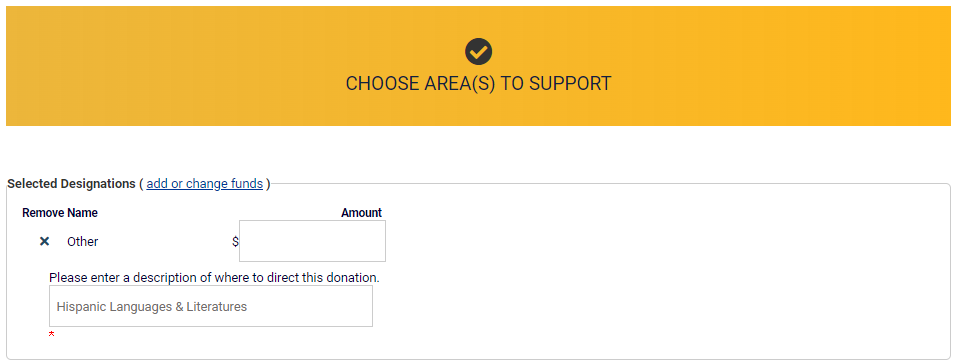
Task: Click the dollar sign beside amount box
Action: coord(235,242)
